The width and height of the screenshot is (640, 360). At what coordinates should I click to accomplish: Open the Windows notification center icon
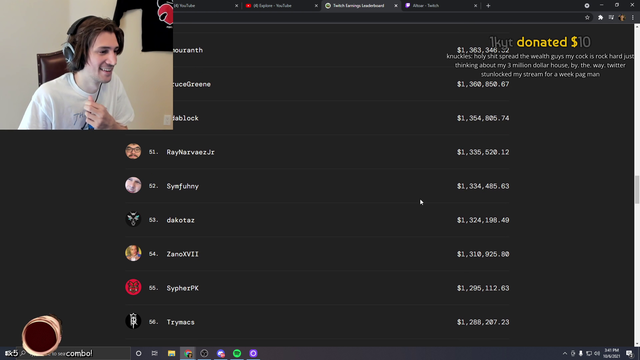629,353
